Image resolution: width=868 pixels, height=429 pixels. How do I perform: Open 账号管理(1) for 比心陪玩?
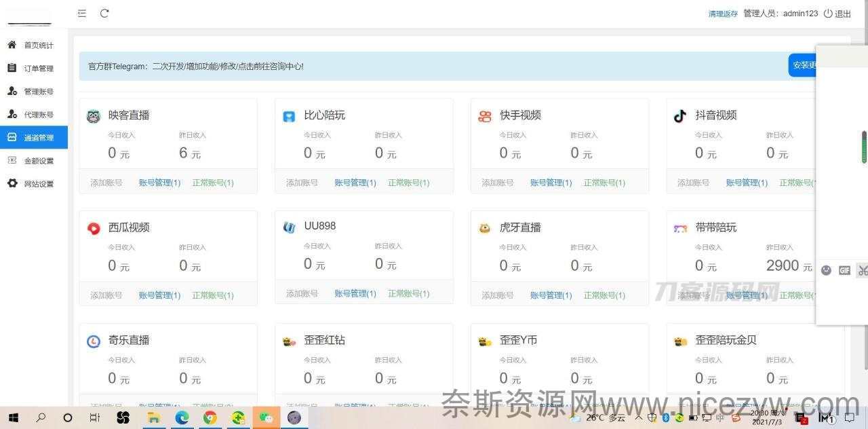[355, 183]
